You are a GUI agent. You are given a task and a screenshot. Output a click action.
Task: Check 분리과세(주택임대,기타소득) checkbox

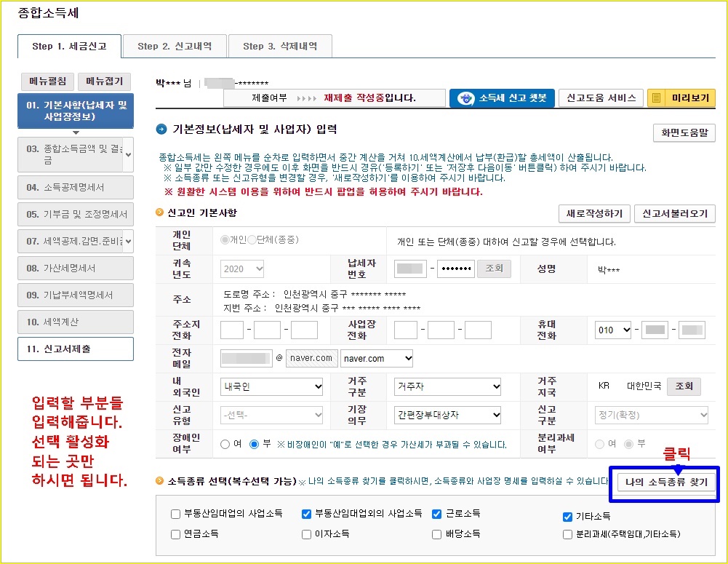567,534
